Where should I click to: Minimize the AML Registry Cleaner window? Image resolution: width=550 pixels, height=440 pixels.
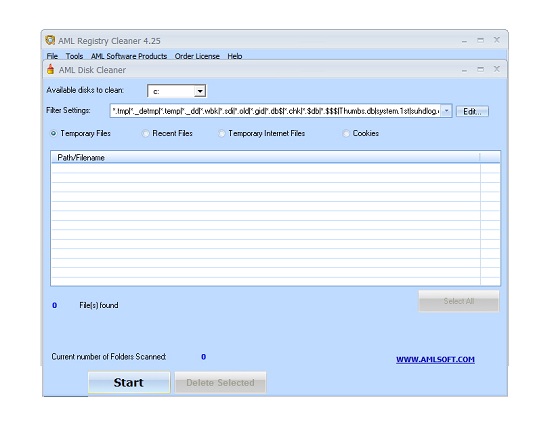tap(464, 41)
